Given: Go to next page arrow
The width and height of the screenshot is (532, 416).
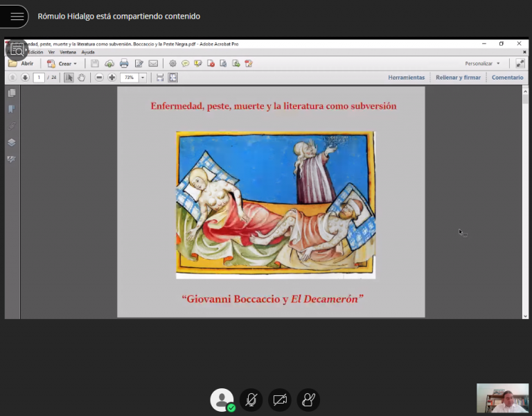Looking at the screenshot, I should pos(25,78).
